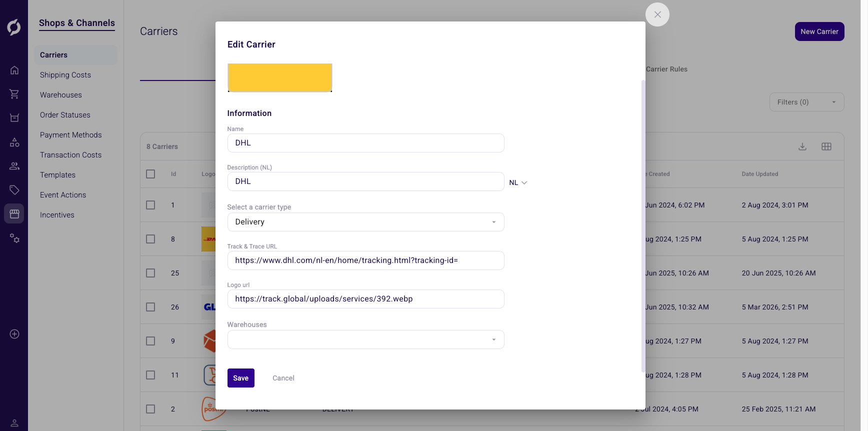This screenshot has width=868, height=431.
Task: Open Transaction Costs in the side menu
Action: pos(70,155)
